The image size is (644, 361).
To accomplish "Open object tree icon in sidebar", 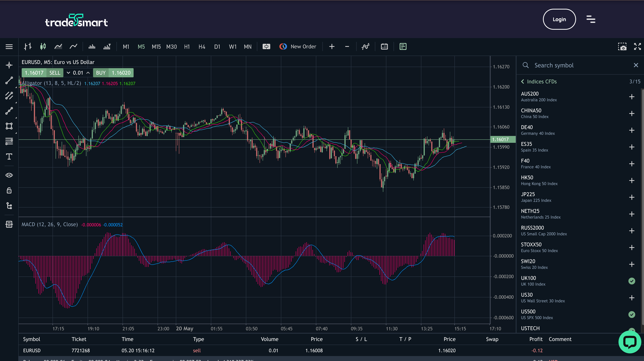I will 9,206.
